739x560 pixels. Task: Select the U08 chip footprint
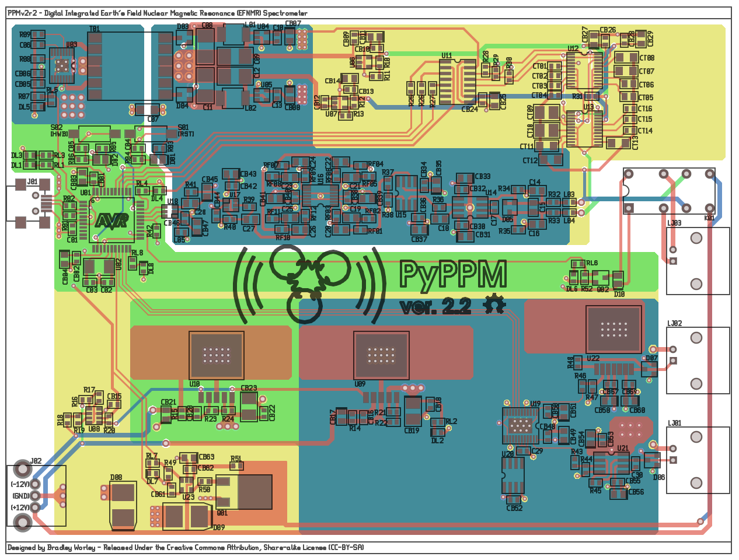[94, 416]
